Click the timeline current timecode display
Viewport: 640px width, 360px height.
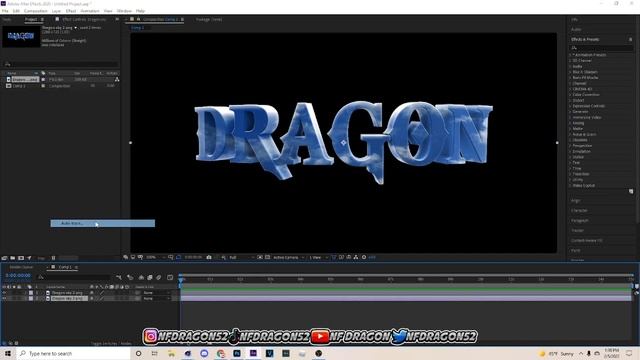coord(18,276)
